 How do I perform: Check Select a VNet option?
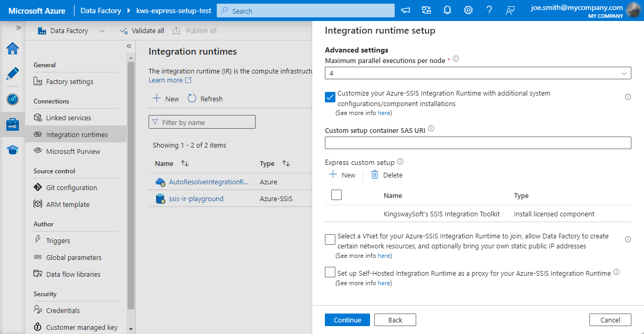point(330,239)
